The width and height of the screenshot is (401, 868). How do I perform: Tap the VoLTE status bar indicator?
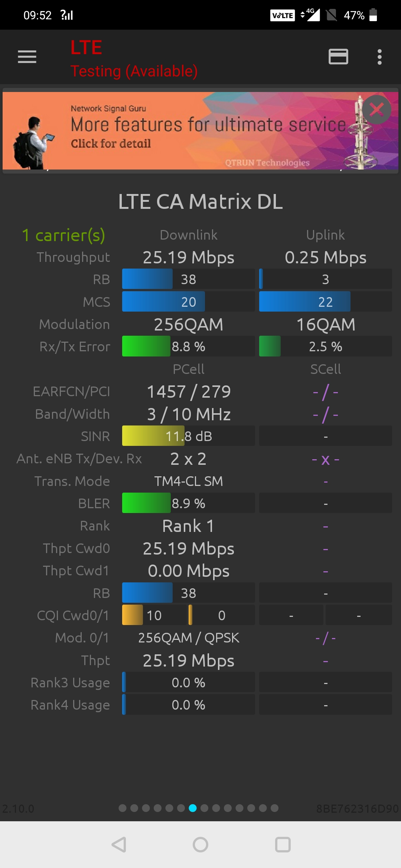tap(282, 15)
